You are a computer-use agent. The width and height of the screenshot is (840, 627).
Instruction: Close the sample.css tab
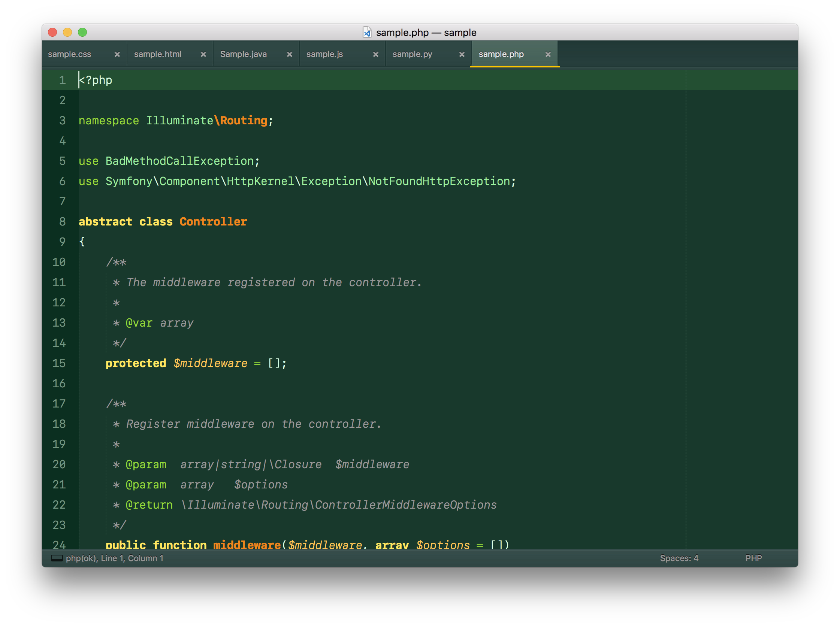coord(117,54)
